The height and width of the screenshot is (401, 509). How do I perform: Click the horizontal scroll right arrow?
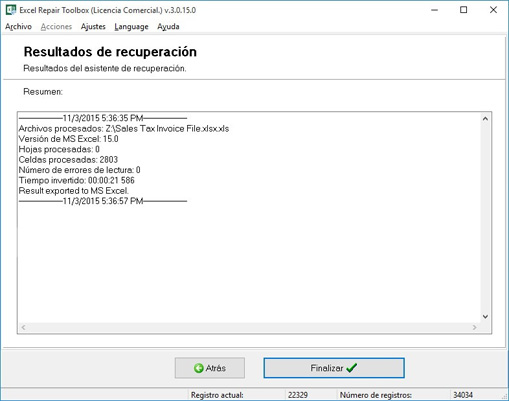pyautogui.click(x=474, y=328)
